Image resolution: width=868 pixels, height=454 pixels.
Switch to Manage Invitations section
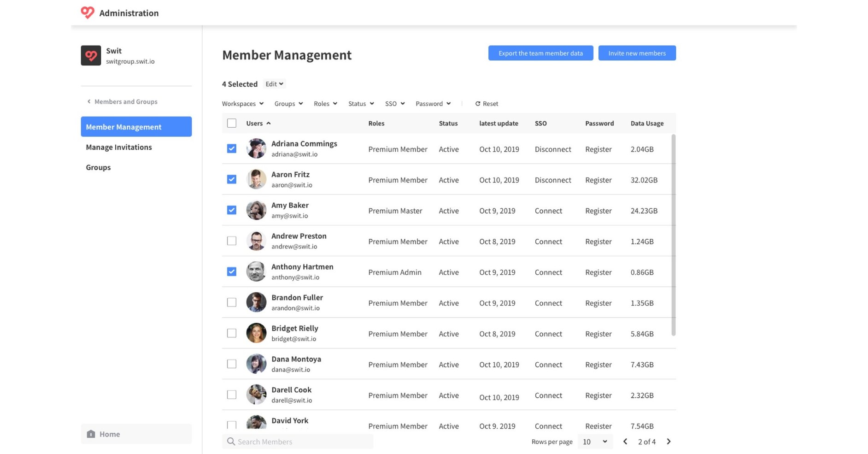118,147
